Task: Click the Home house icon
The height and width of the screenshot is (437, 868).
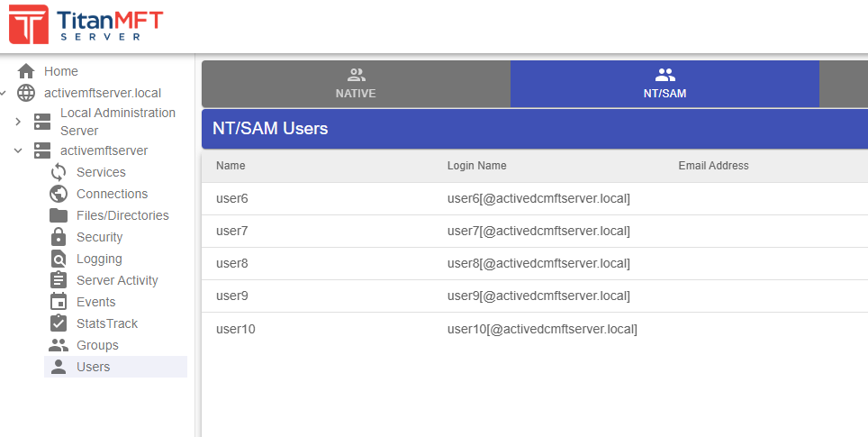Action: [x=26, y=71]
